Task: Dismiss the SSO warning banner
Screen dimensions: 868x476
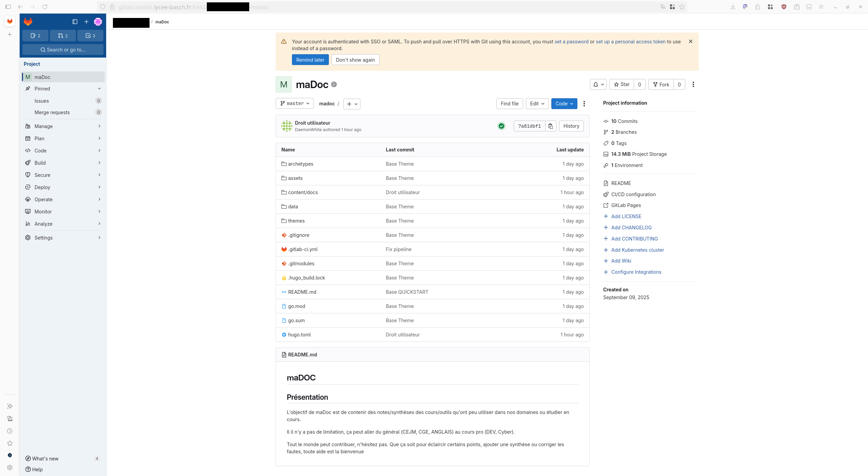Action: (691, 41)
